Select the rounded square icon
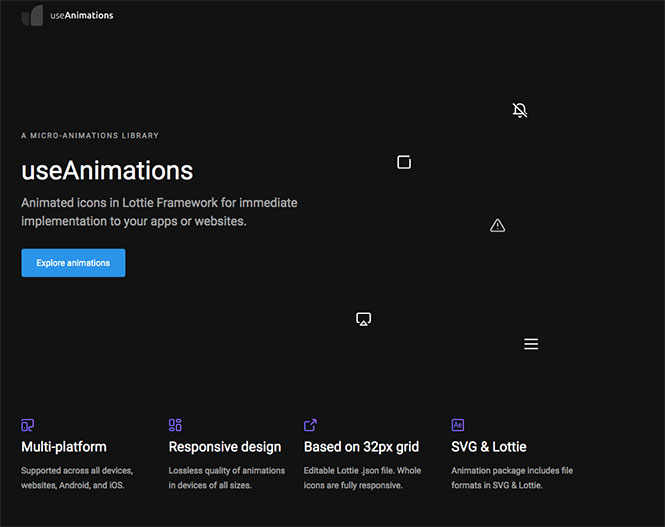The height and width of the screenshot is (527, 665). pyautogui.click(x=404, y=162)
